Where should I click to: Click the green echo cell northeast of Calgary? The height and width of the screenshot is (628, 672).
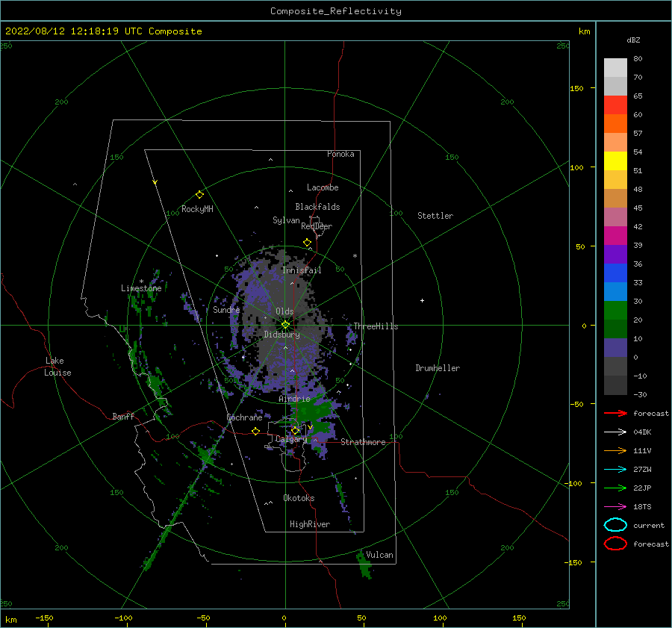[x=315, y=411]
